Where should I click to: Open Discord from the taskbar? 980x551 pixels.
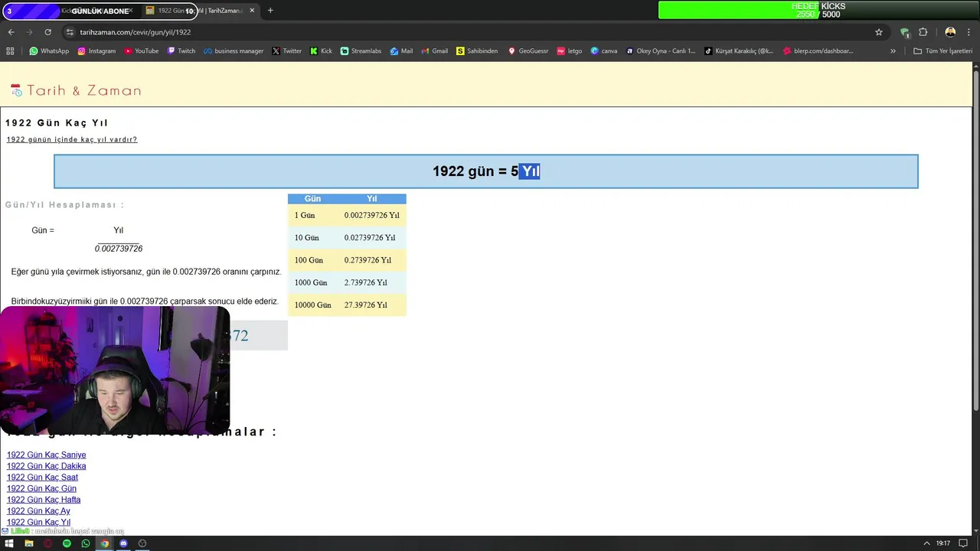(123, 543)
